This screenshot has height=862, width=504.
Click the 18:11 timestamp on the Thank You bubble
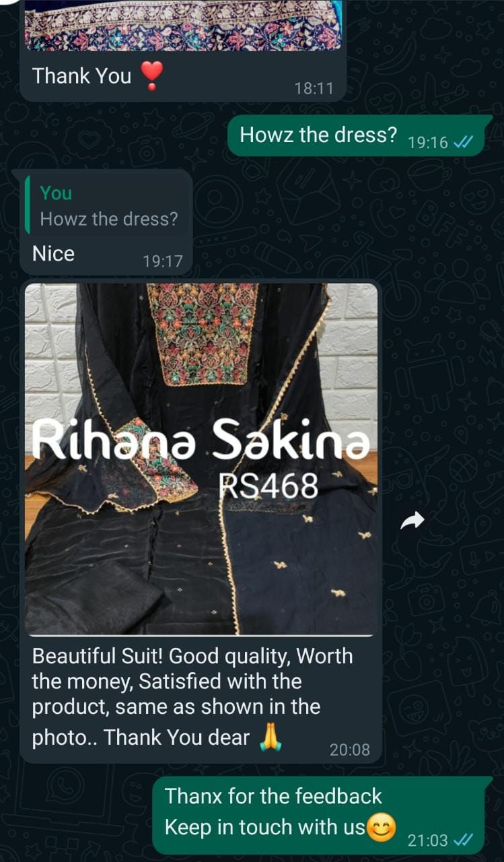[x=314, y=88]
